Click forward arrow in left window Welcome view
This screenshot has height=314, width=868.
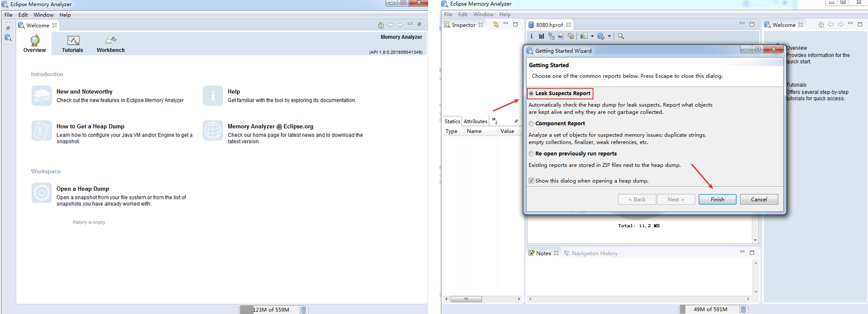[x=400, y=25]
